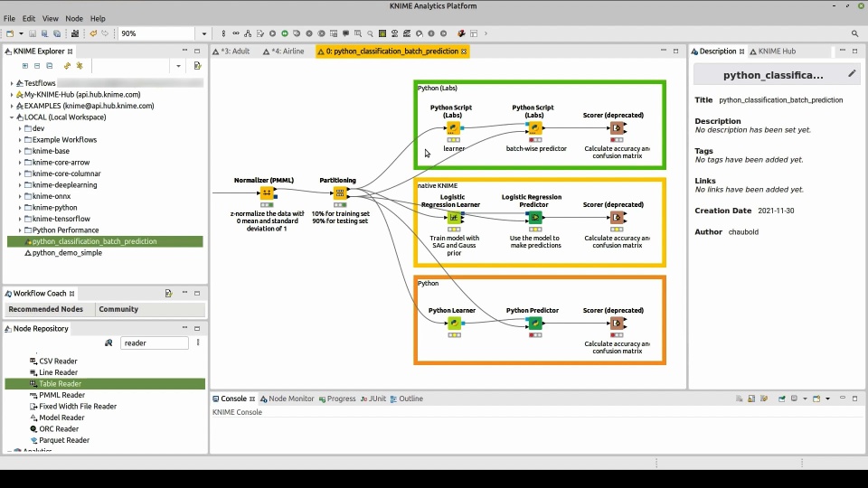
Task: Click the Clear Console icon
Action: coord(739,399)
